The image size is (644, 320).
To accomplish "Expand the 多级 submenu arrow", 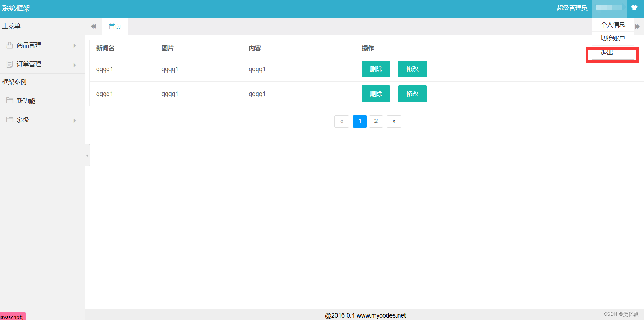I will [75, 121].
